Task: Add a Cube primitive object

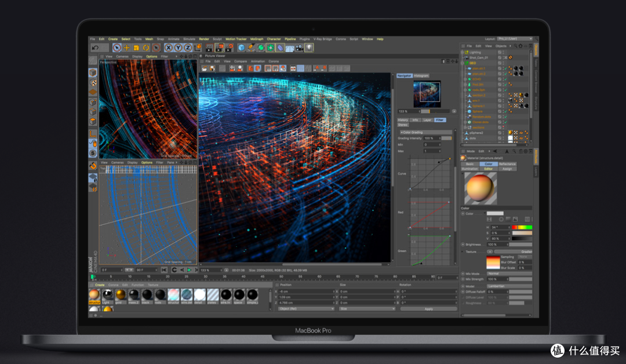Action: click(241, 48)
